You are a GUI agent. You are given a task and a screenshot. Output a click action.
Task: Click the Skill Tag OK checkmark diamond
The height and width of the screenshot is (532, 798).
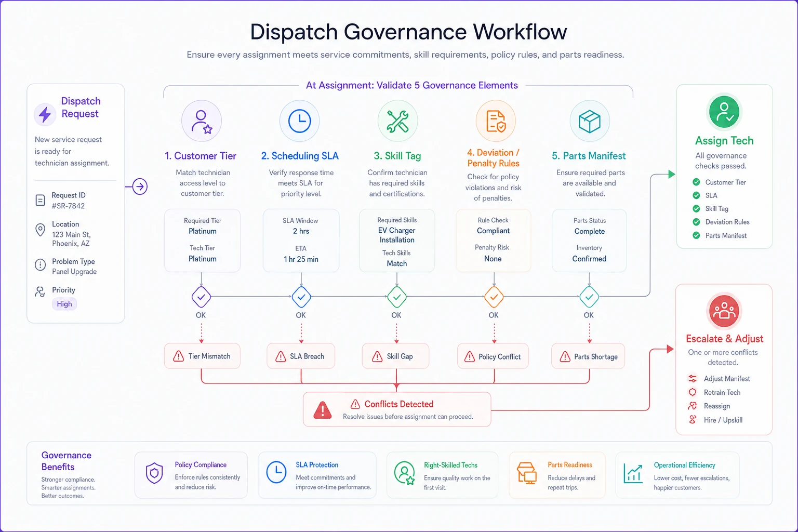click(x=397, y=297)
